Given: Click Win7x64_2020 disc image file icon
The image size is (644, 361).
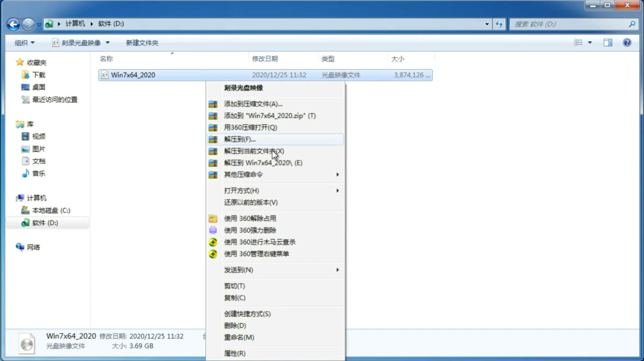Looking at the screenshot, I should coord(105,75).
